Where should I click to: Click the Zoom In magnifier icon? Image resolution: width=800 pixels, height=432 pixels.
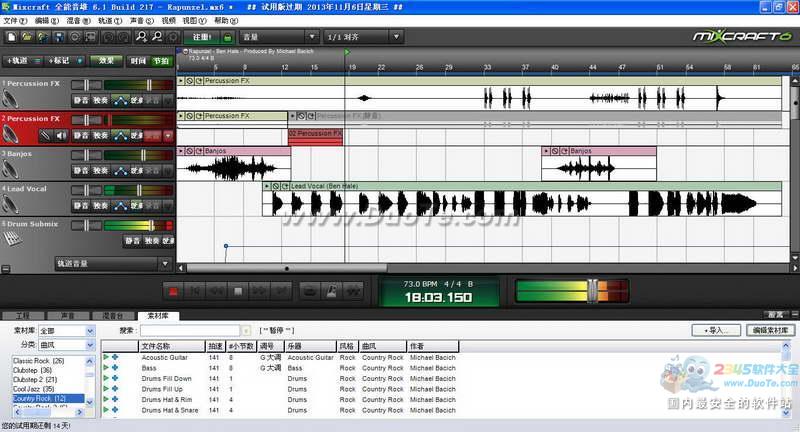141,37
